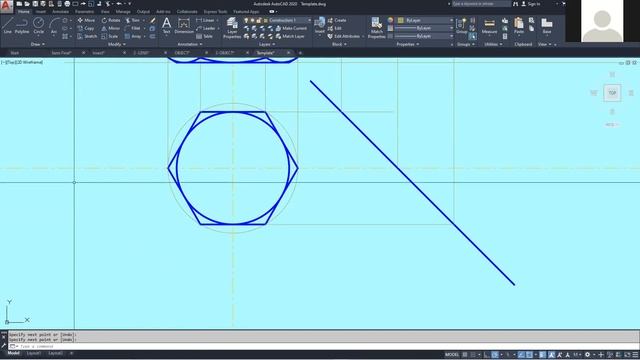The width and height of the screenshot is (640, 360).
Task: Open Layer Properties
Action: coord(232,28)
